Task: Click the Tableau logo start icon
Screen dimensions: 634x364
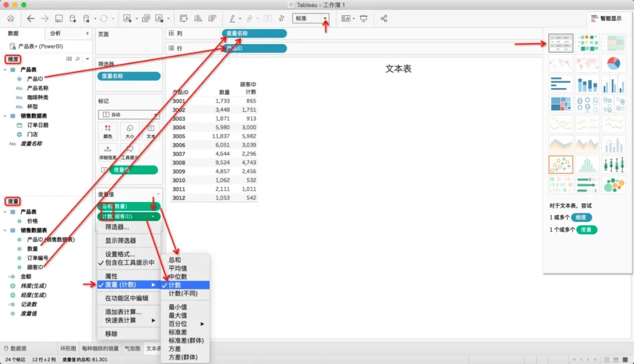Action: 11,19
